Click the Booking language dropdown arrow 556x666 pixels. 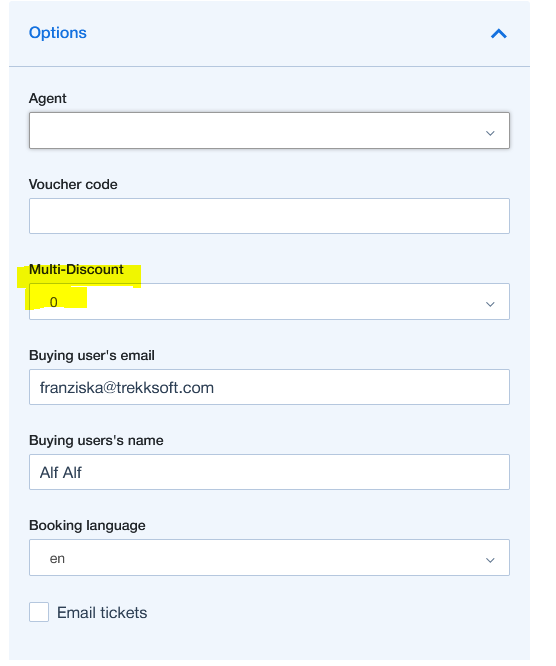[490, 560]
